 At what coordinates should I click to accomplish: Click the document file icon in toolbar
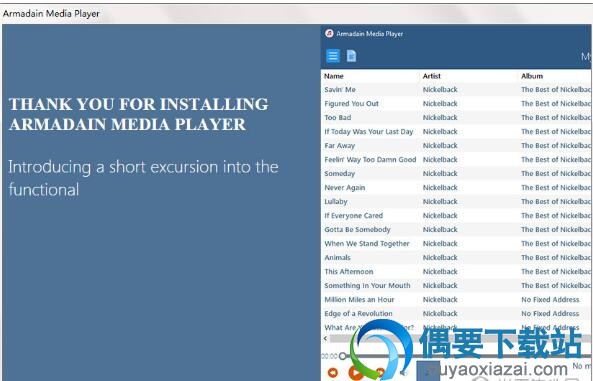point(351,56)
